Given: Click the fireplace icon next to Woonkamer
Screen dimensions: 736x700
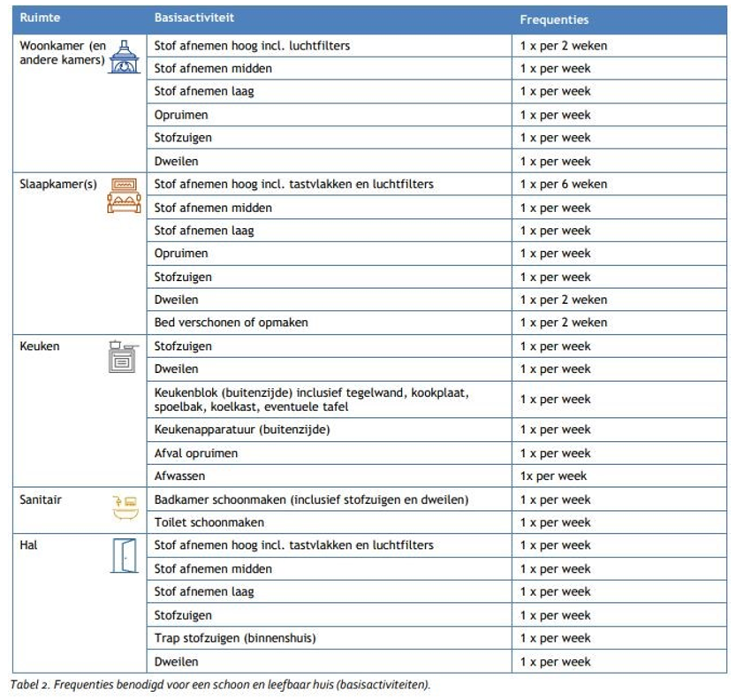Looking at the screenshot, I should point(125,58).
